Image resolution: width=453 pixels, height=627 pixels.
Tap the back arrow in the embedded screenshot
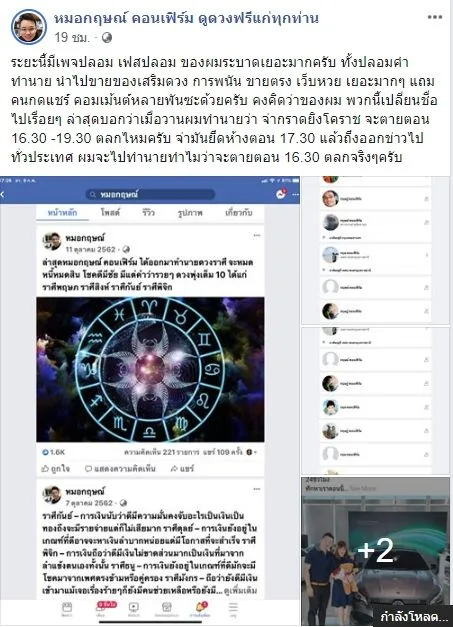(2, 195)
